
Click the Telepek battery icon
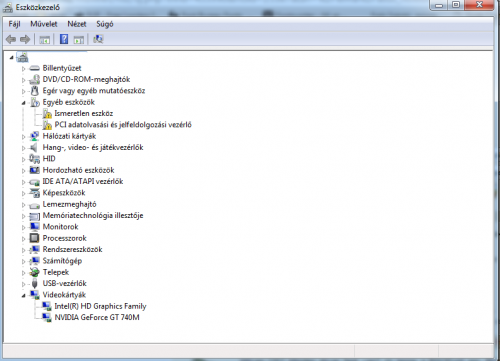pos(34,272)
